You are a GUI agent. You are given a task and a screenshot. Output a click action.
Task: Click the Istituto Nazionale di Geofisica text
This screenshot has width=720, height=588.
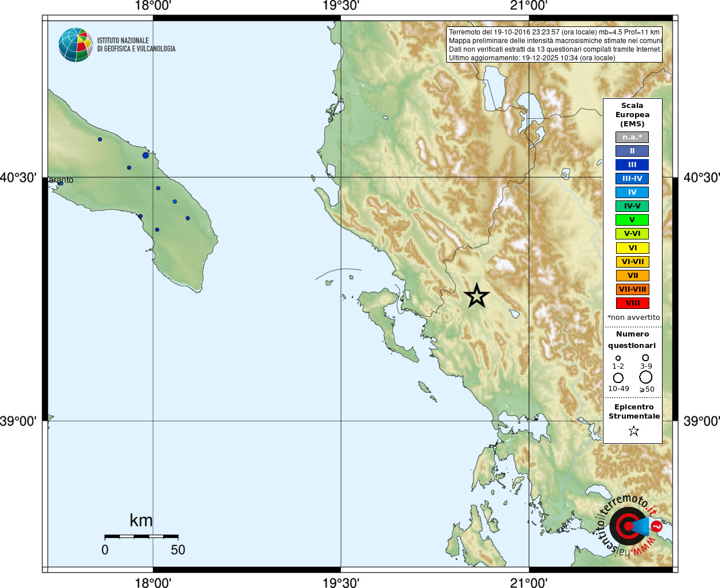[x=136, y=45]
